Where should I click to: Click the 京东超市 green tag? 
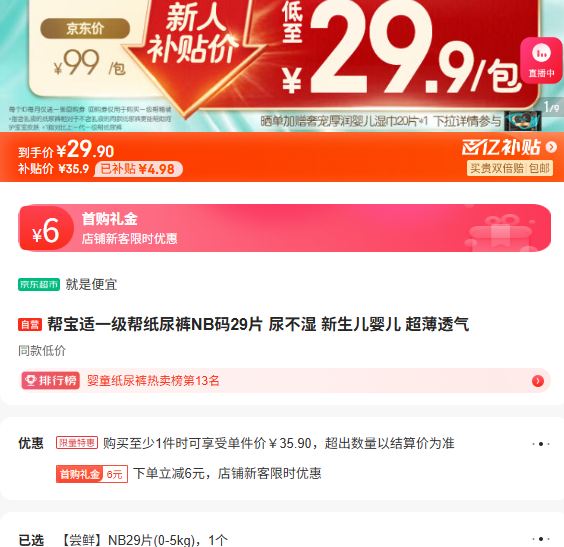(x=39, y=284)
